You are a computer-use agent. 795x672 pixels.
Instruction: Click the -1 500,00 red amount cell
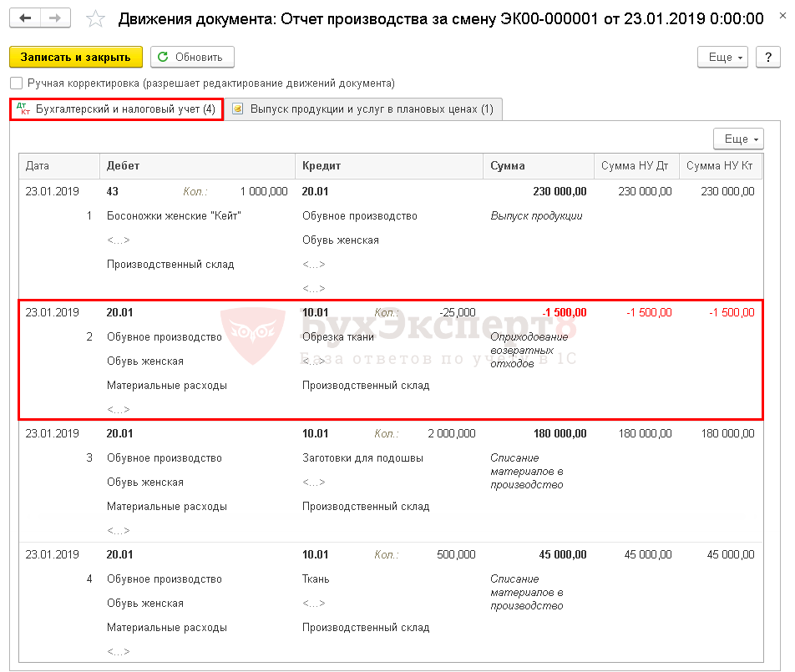tap(564, 313)
